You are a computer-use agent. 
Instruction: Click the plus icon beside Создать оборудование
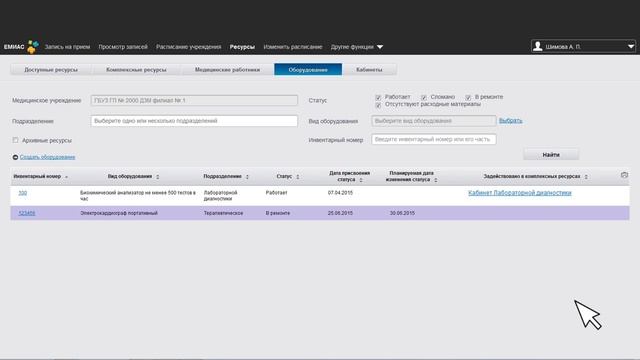point(15,157)
